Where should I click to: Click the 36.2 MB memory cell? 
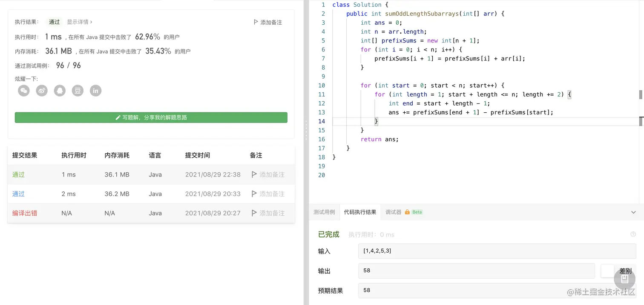coord(117,194)
